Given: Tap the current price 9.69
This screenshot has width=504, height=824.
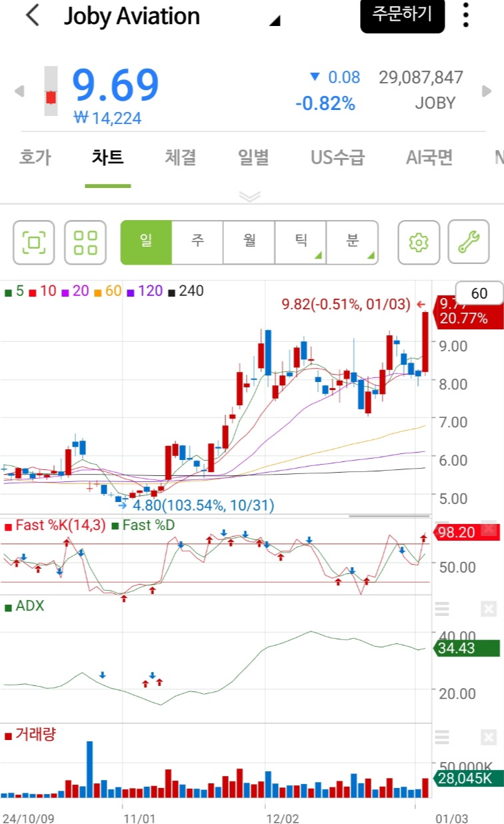Looking at the screenshot, I should tap(115, 85).
